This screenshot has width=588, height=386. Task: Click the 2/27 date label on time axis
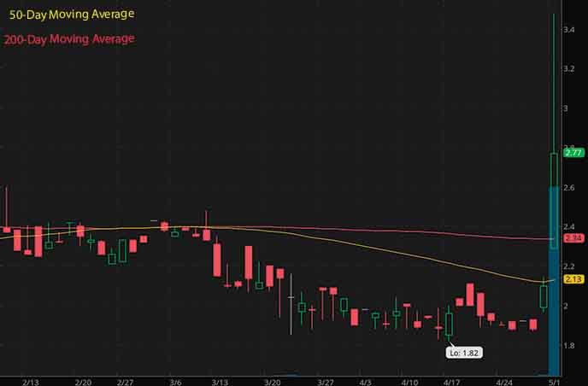(125, 383)
